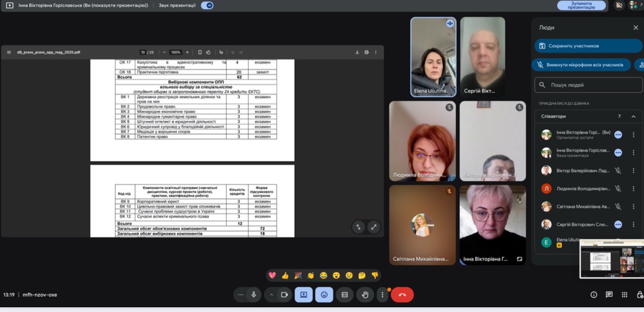Click the add people button beside mute all
The image size is (644, 312).
639,64
